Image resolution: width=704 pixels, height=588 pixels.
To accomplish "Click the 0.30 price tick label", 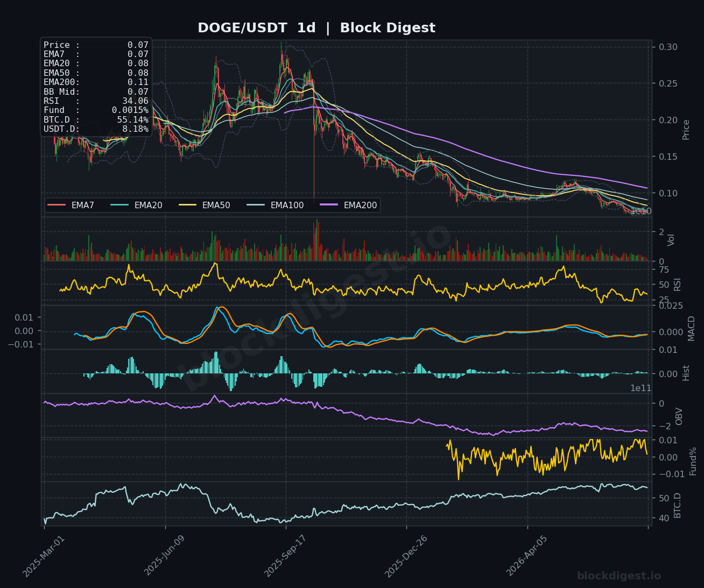I will (668, 47).
